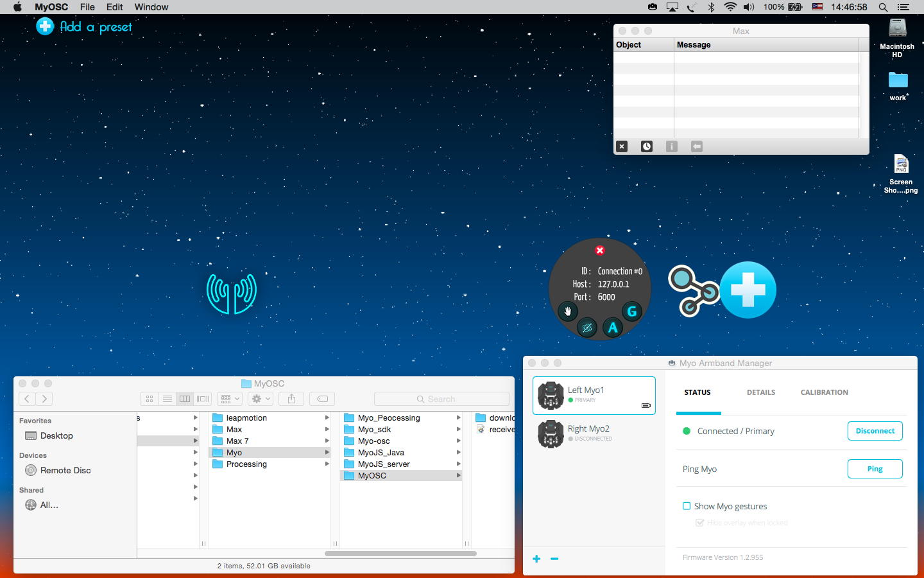The height and width of the screenshot is (578, 924).
Task: Switch to the Calibration tab
Action: click(x=825, y=392)
